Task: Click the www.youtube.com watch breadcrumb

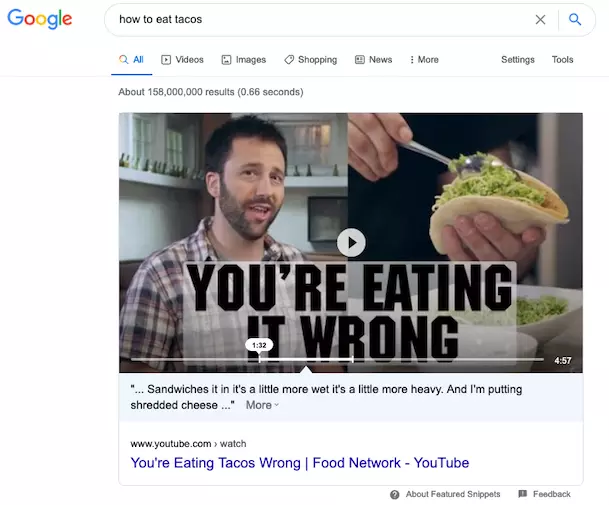Action: click(x=188, y=444)
